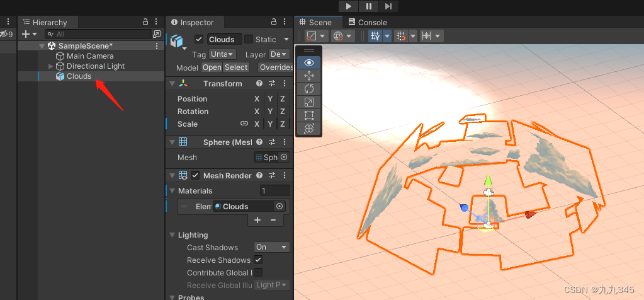Viewport: 644px width, 300px height.
Task: Open the Inspector panel three-dot menu
Action: coord(285,22)
